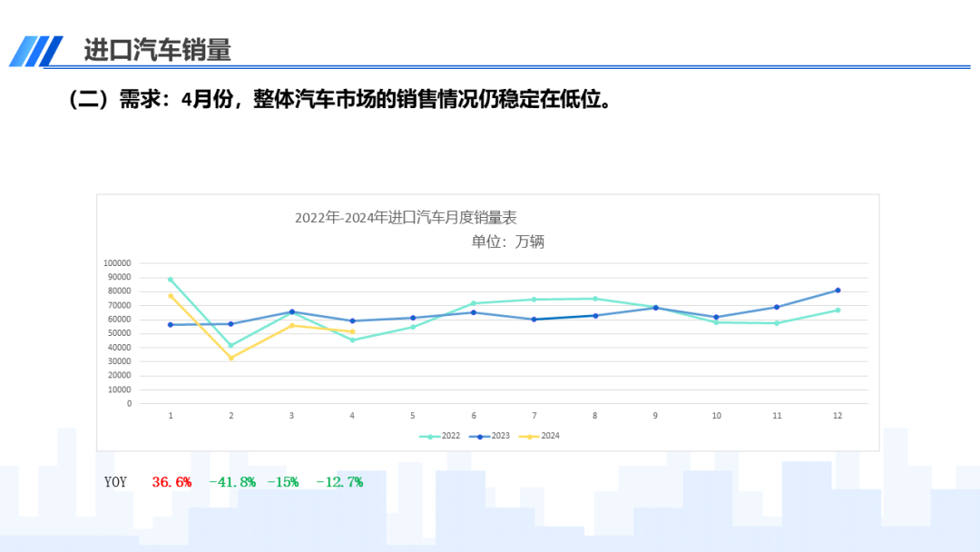Click the 2023 January data point
The image size is (980, 552).
point(171,325)
